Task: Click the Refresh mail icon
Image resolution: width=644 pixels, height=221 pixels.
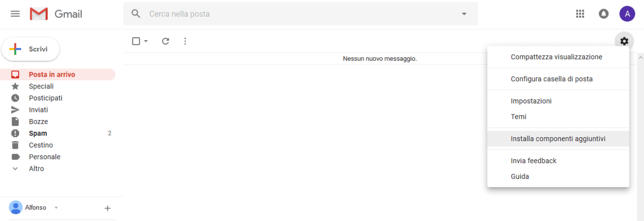Action: pyautogui.click(x=166, y=41)
